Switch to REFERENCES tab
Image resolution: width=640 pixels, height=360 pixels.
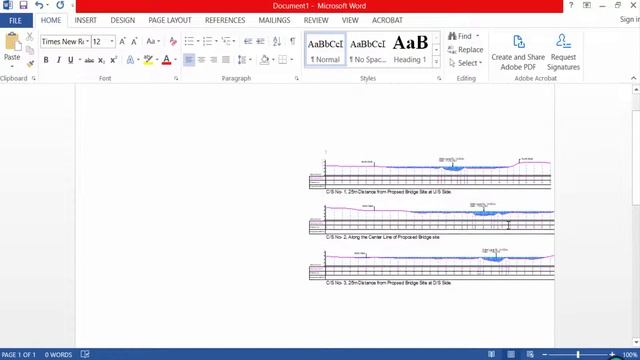coord(225,20)
